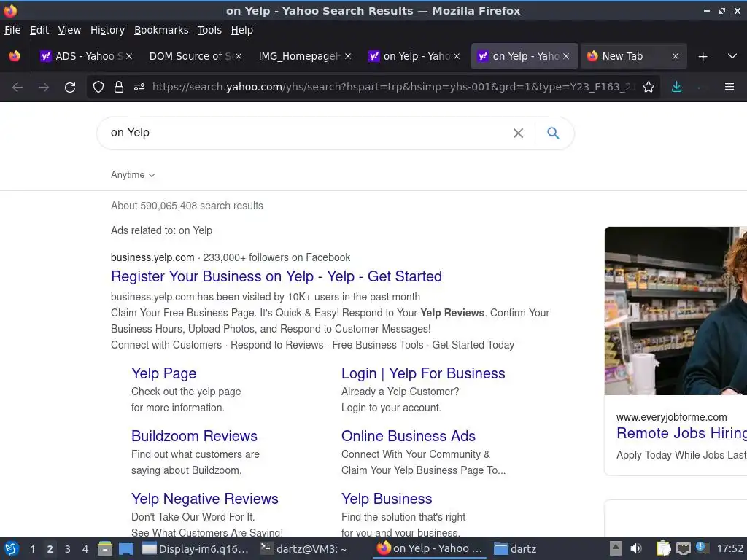Switch to dartz file manager taskbar window

point(516,549)
